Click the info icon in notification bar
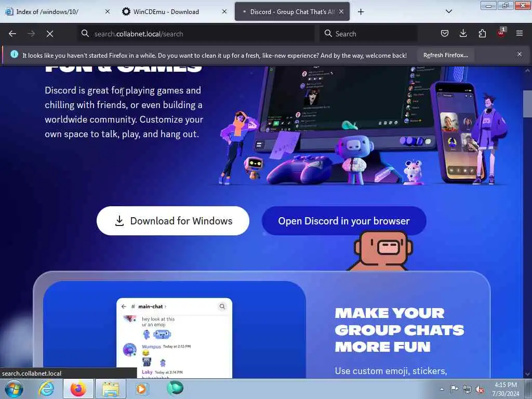Image resolution: width=532 pixels, height=399 pixels. [14, 54]
